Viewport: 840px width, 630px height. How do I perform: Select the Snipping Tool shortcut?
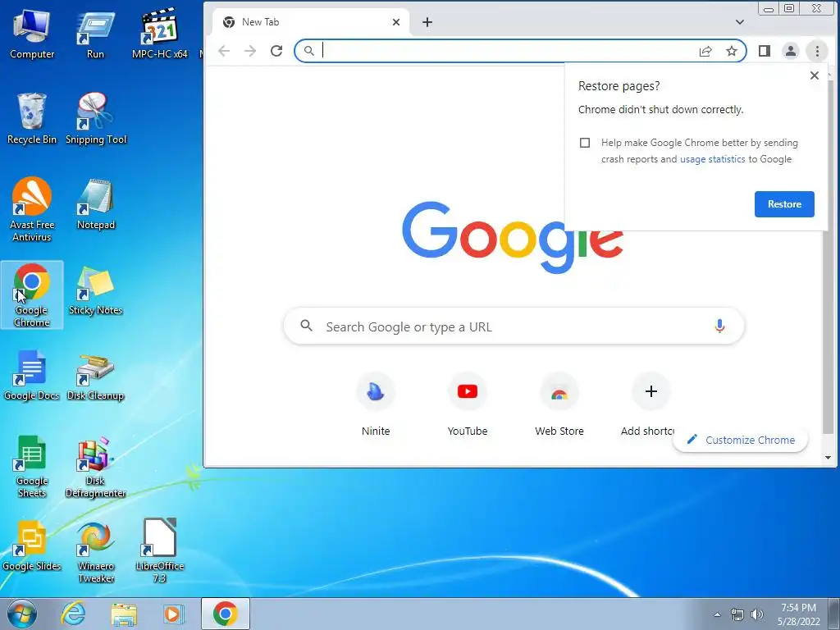pos(96,119)
